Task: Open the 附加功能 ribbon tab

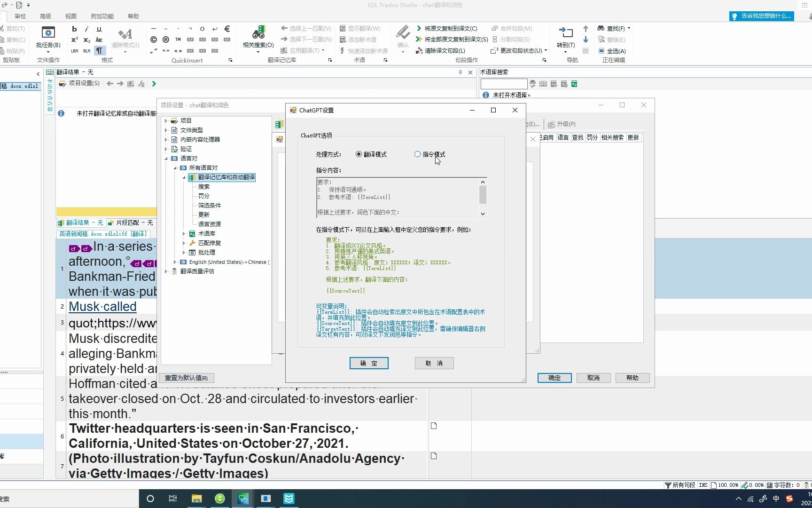Action: point(102,16)
